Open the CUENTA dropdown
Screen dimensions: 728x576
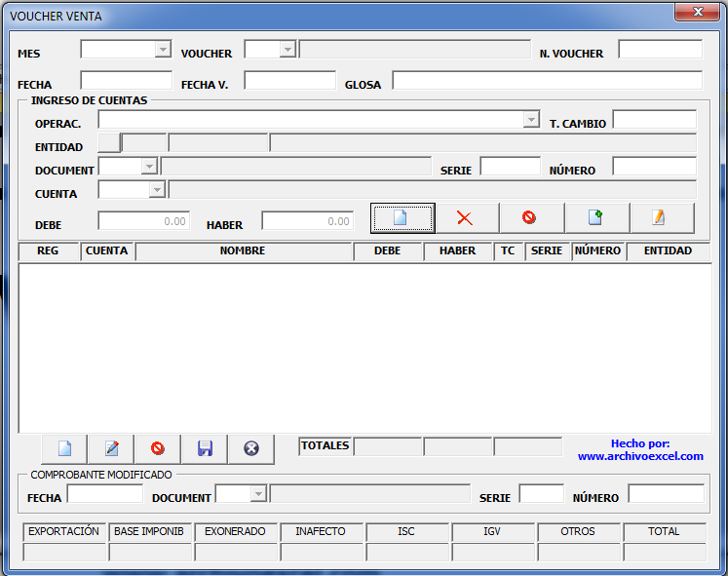[157, 190]
